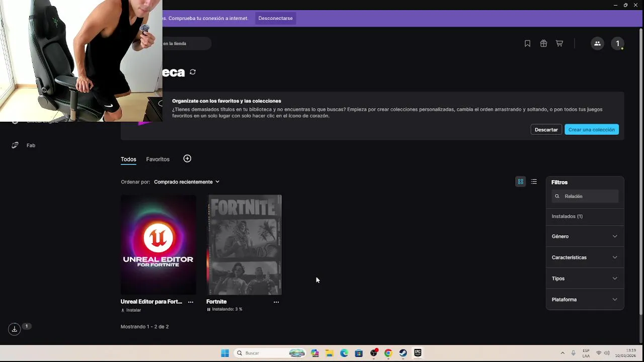Click the taskbar Buscar search box
Screen dimensions: 644x362
271,353
